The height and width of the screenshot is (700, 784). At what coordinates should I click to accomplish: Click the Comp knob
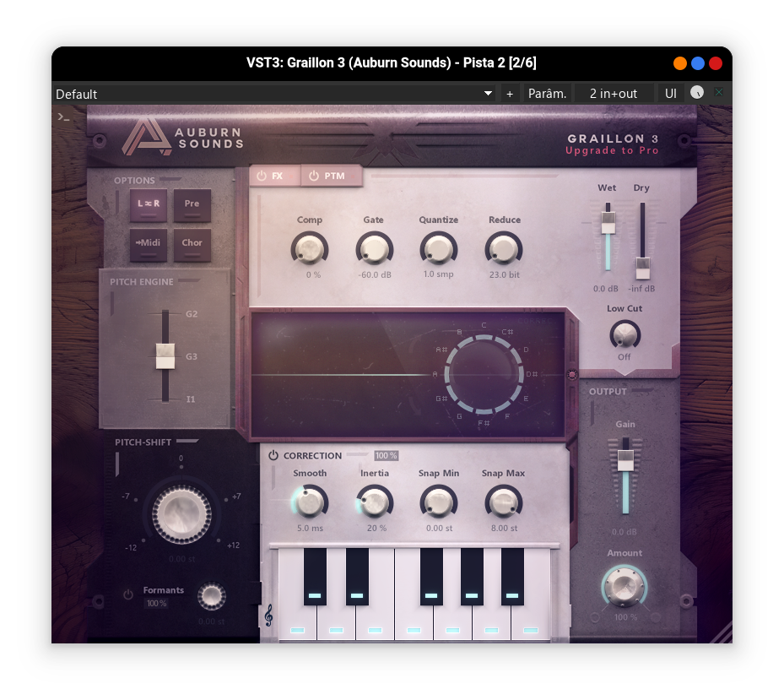click(x=309, y=249)
